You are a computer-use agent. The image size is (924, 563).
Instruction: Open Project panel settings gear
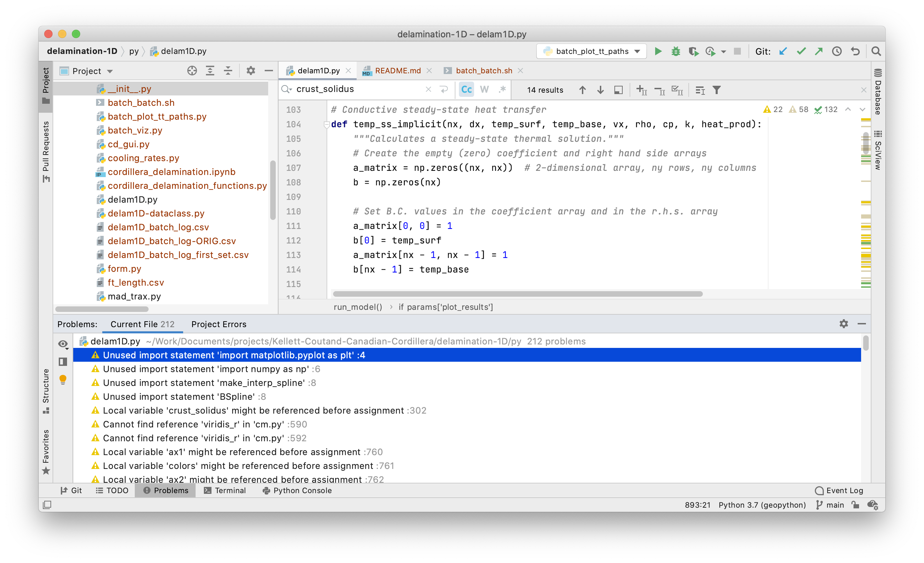(251, 71)
